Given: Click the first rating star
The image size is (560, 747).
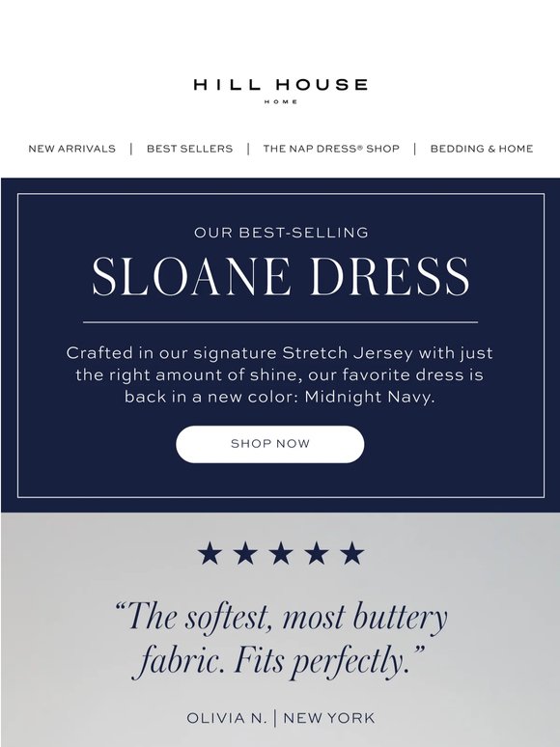Looking at the screenshot, I should click(210, 553).
